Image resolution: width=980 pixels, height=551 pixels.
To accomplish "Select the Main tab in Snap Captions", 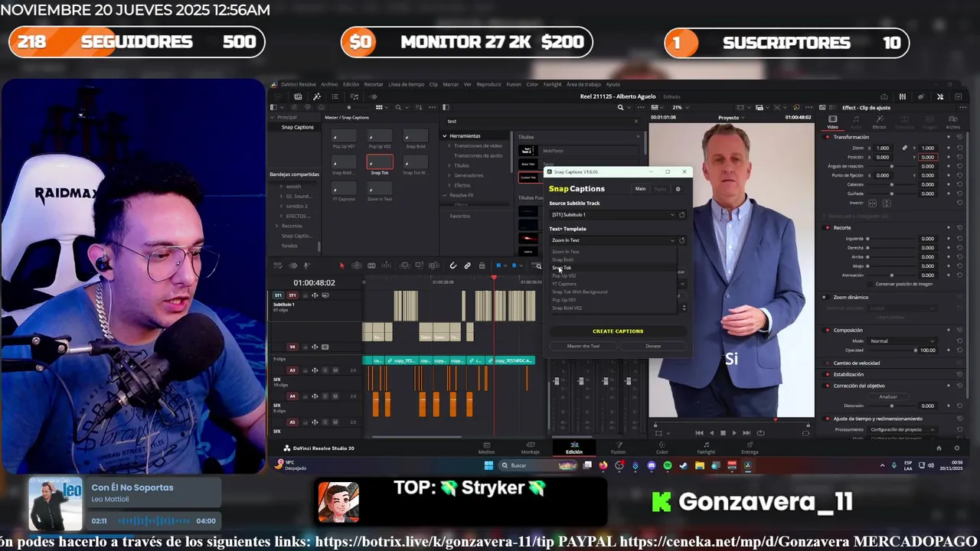I will (640, 189).
